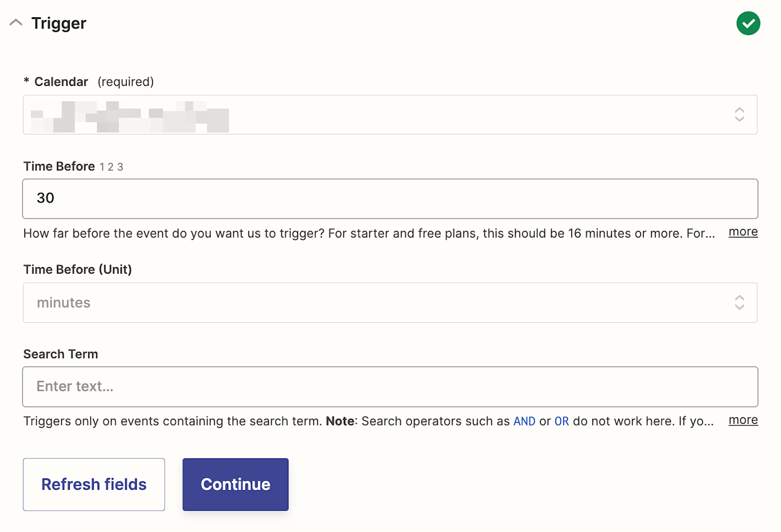Click the OR operator link

click(x=562, y=422)
